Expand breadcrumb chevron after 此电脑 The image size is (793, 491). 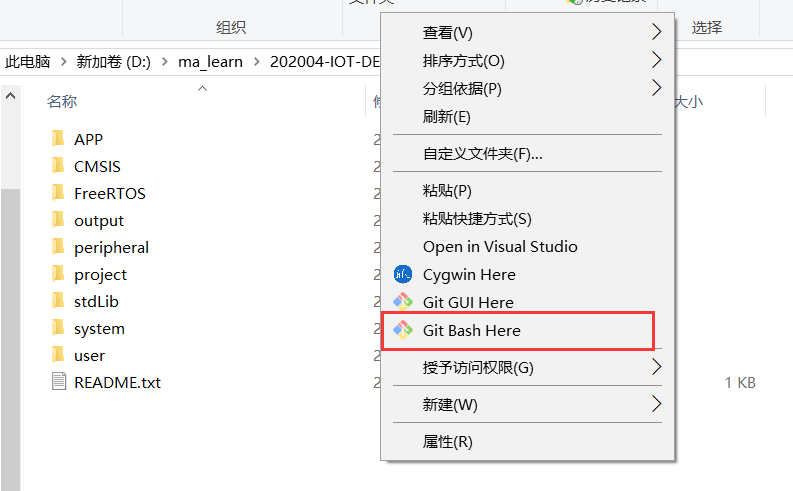(63, 62)
